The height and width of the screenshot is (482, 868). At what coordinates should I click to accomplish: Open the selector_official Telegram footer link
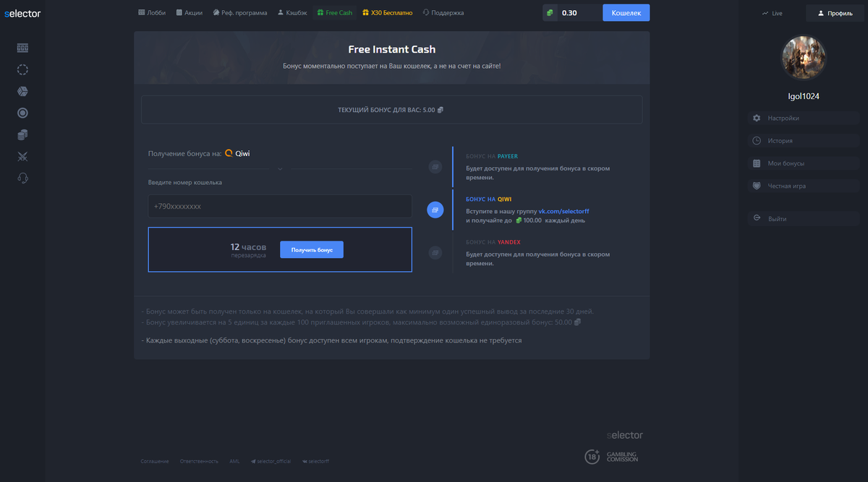(271, 461)
